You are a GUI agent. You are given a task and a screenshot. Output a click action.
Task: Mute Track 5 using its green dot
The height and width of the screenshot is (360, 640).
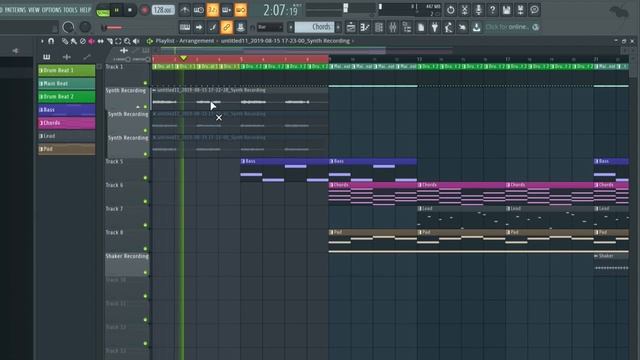pos(145,178)
